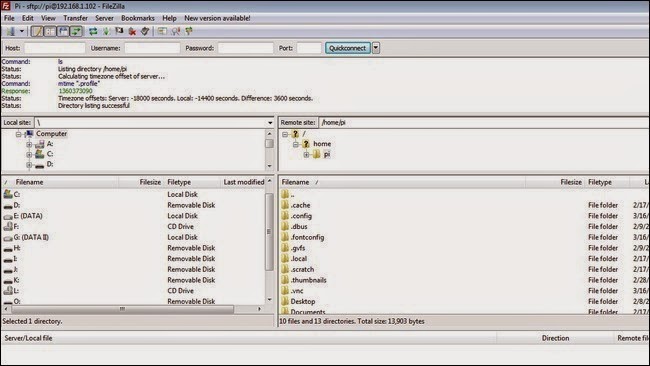
Task: Collapse the remote home folder node
Action: click(x=296, y=144)
